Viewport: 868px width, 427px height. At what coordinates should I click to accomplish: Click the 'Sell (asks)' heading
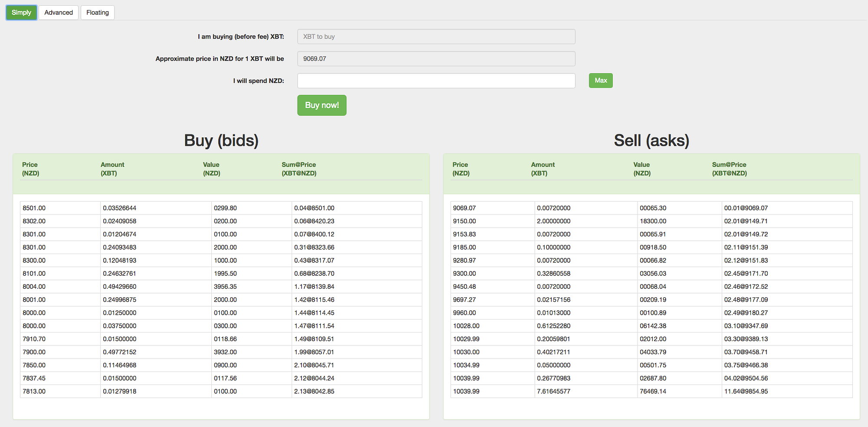click(x=651, y=140)
